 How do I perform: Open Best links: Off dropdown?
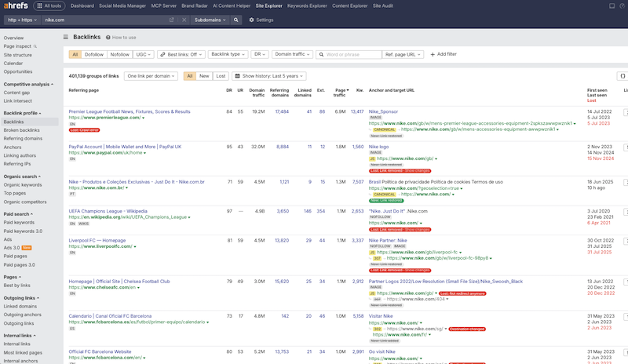coord(181,54)
